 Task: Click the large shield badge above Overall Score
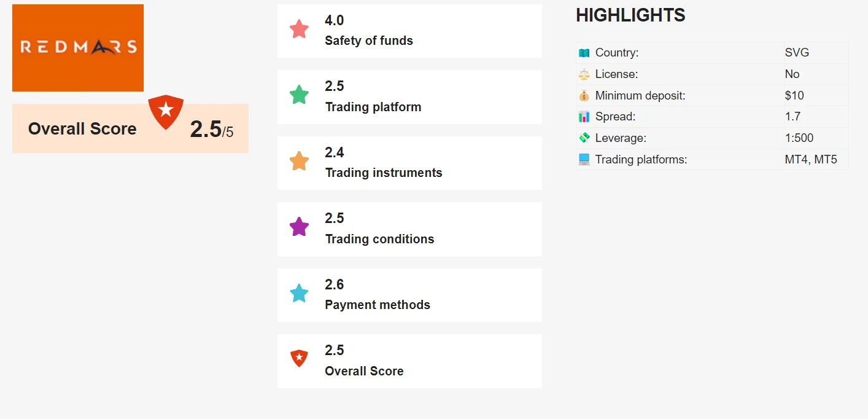pos(166,112)
